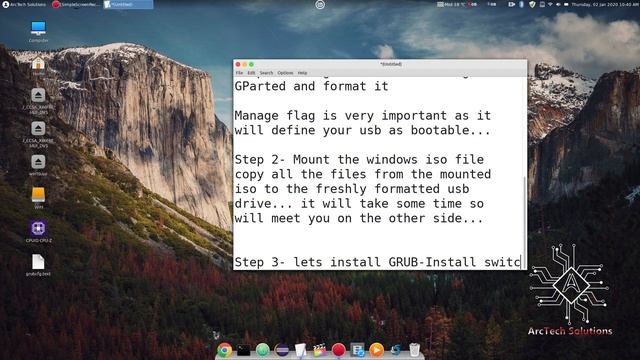Click line 'Step 2- Mount the windows iso file'

tap(359, 160)
